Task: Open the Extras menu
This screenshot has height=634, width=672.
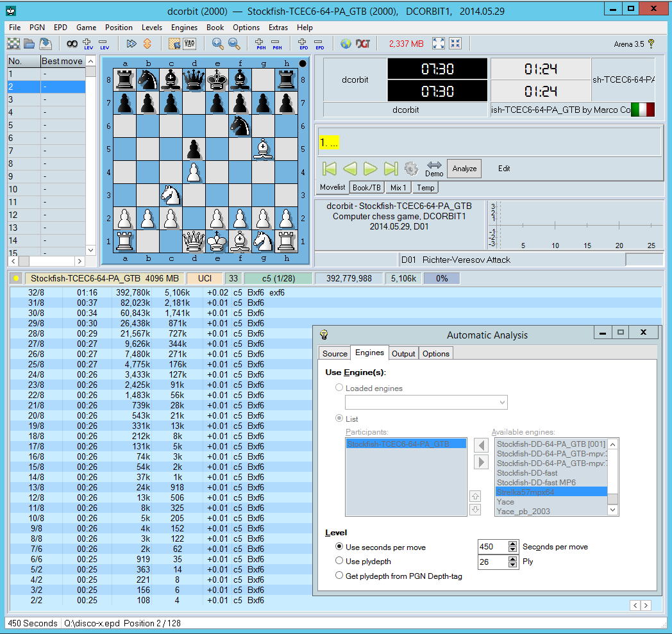Action: (x=278, y=28)
